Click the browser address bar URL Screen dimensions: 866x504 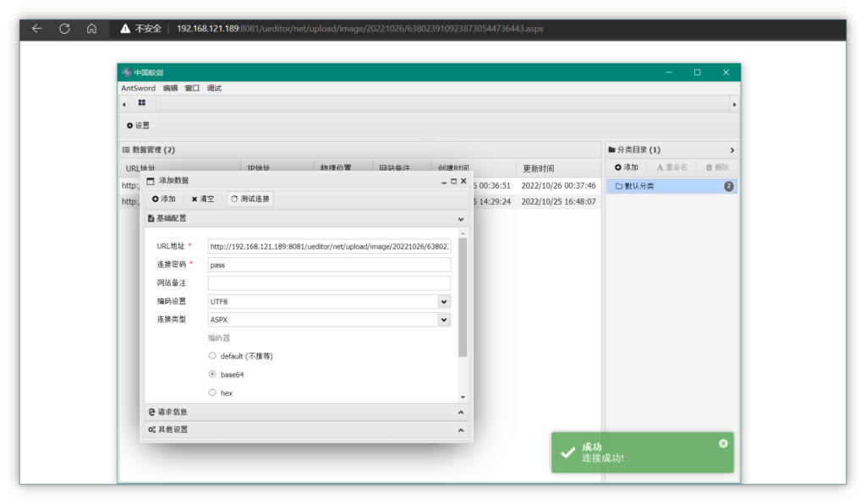click(x=360, y=29)
